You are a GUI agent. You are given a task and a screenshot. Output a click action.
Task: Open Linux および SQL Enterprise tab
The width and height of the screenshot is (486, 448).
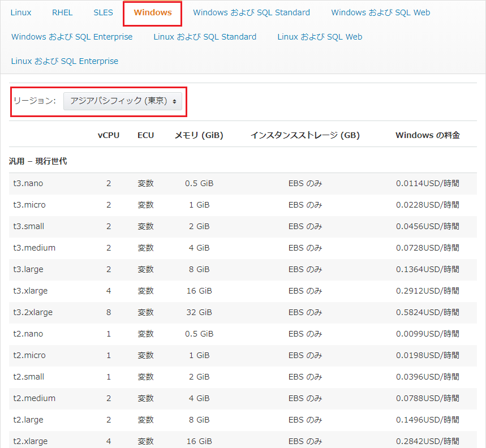[x=64, y=61]
